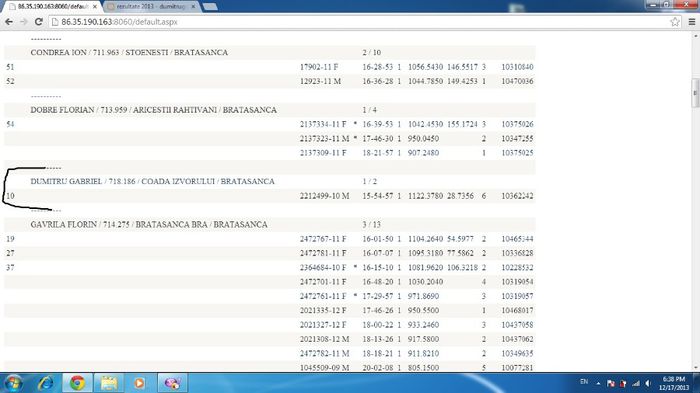Reload the current page
Image resolution: width=700 pixels, height=393 pixels.
coord(38,21)
